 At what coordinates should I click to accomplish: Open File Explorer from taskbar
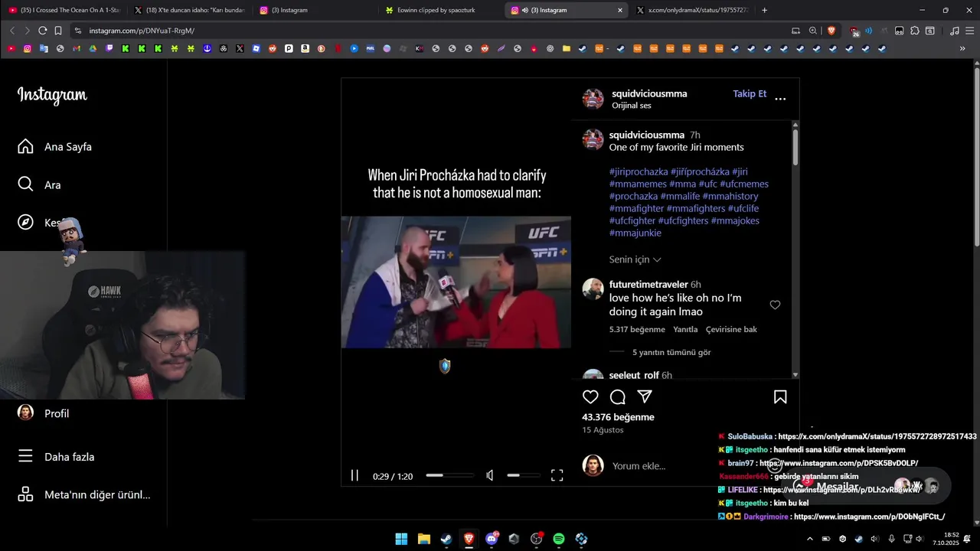423,539
